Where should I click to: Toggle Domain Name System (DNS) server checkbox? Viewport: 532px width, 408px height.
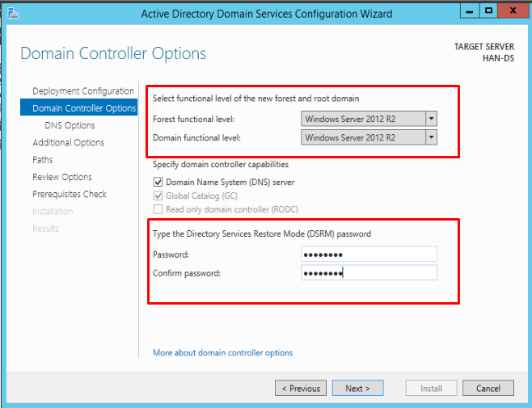tap(158, 182)
